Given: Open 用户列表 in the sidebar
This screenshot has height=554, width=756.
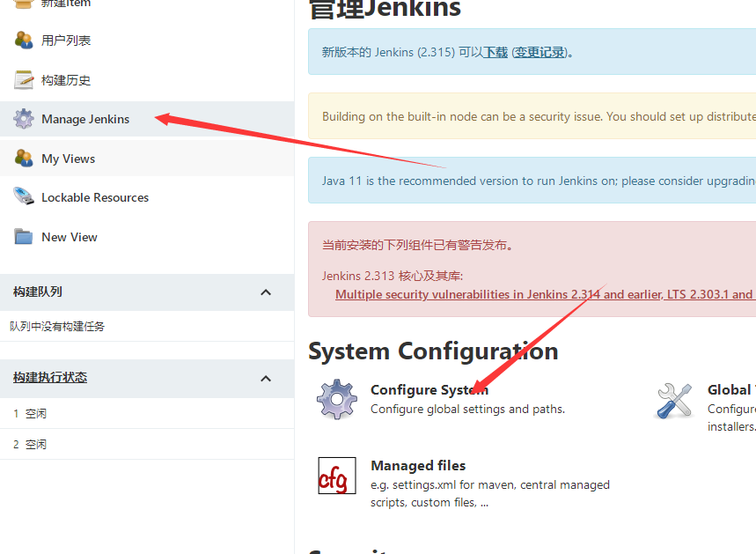Looking at the screenshot, I should (x=66, y=40).
